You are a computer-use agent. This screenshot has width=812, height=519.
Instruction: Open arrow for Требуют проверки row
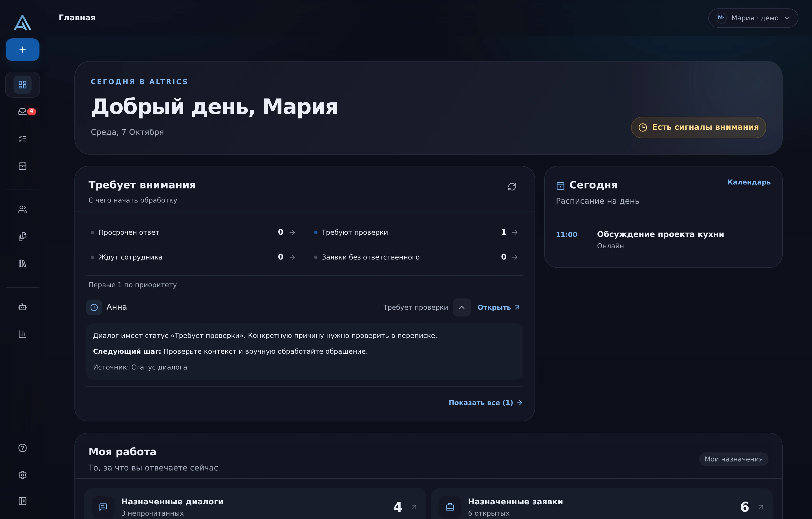click(x=515, y=232)
